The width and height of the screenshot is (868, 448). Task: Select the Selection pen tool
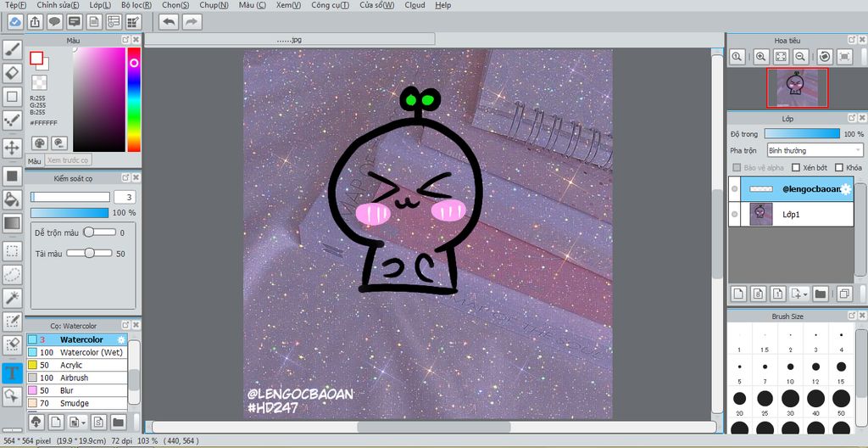(12, 321)
